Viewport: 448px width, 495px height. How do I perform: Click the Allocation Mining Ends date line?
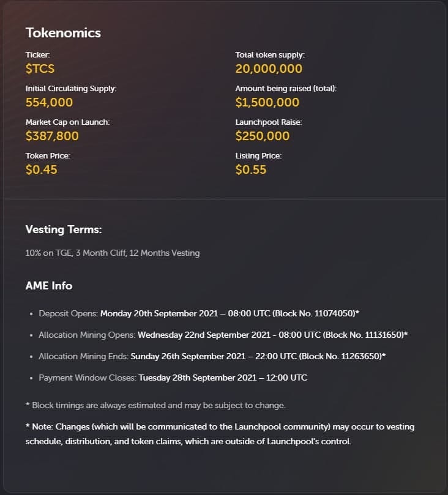coord(212,356)
